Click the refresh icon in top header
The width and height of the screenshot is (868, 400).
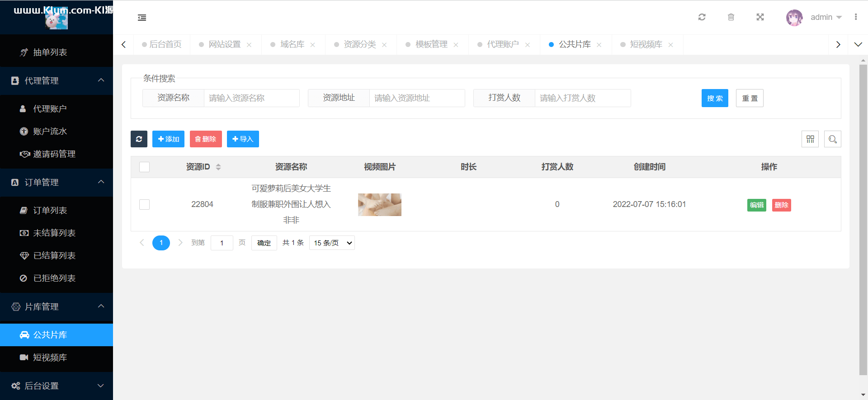pos(702,17)
